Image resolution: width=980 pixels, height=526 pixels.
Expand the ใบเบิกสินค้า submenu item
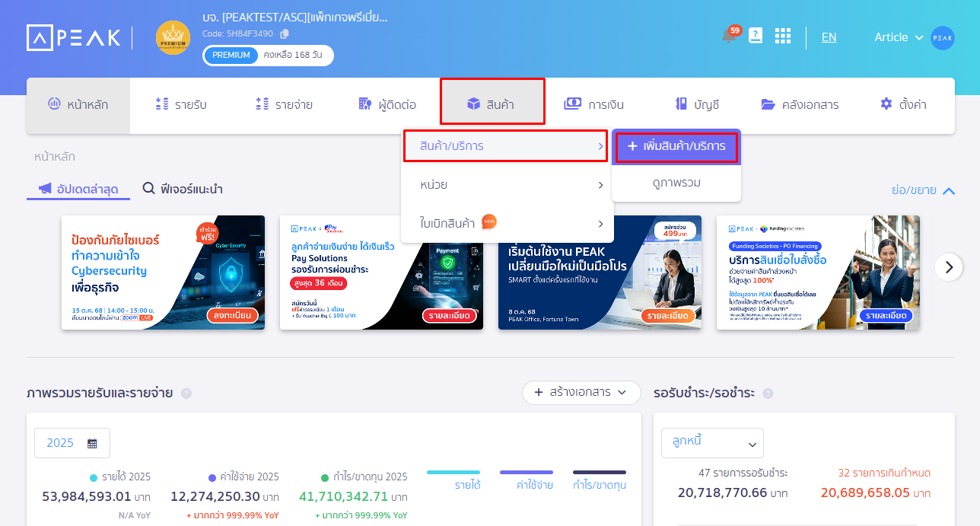[507, 223]
